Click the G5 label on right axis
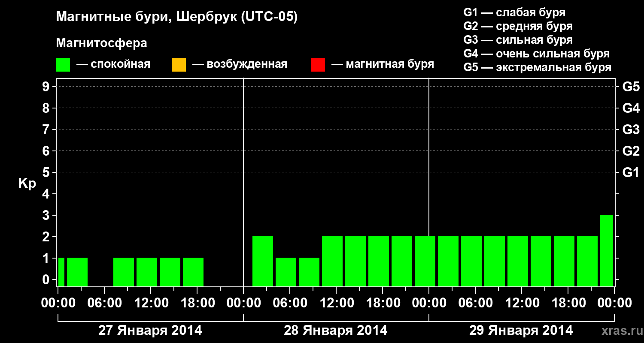The height and width of the screenshot is (343, 644). tap(631, 87)
